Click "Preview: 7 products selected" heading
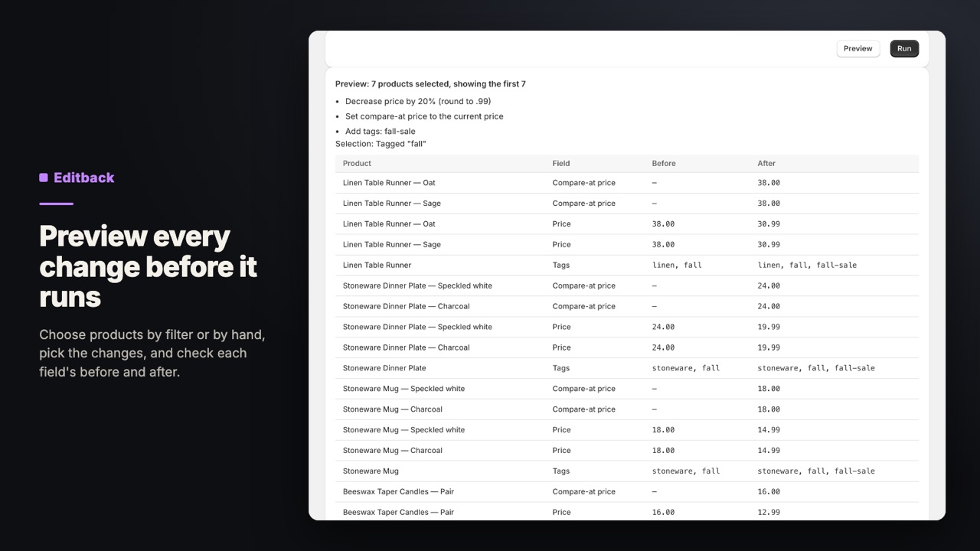This screenshot has height=551, width=980. click(x=430, y=84)
